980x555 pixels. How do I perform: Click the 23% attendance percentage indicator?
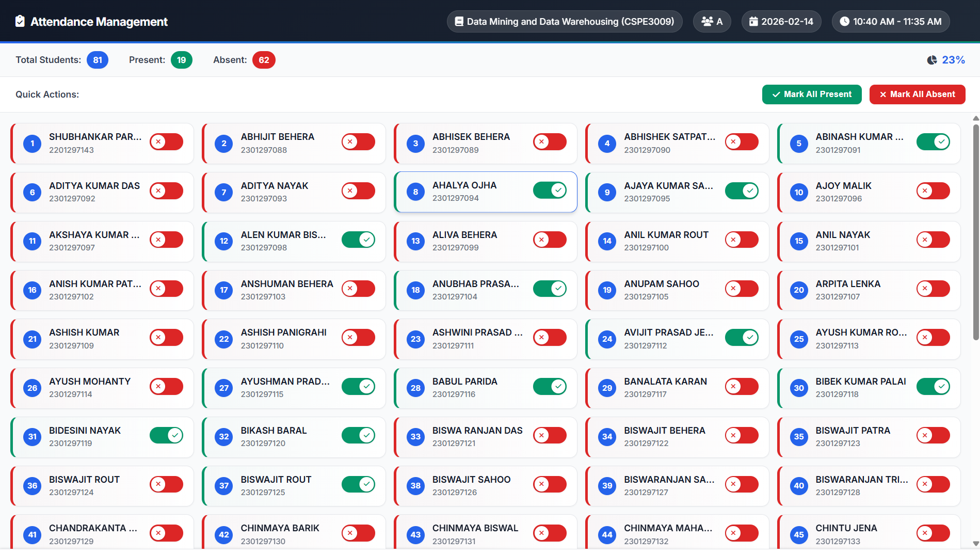click(x=953, y=60)
